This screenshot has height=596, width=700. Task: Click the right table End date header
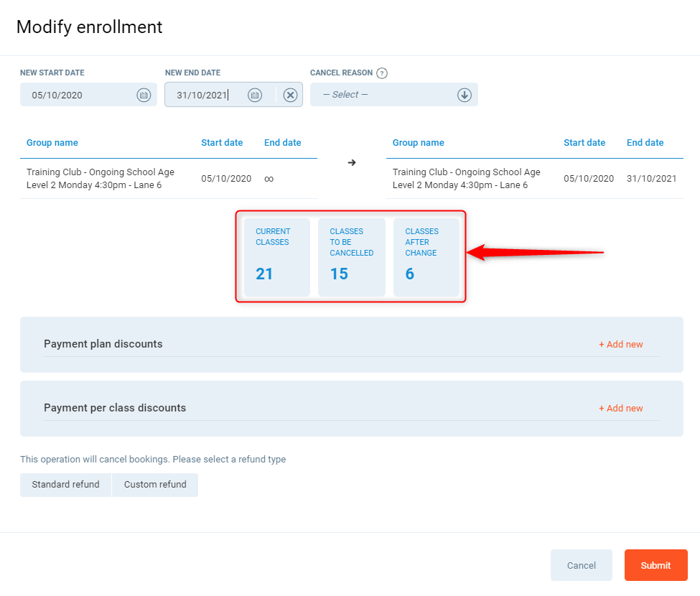[645, 143]
